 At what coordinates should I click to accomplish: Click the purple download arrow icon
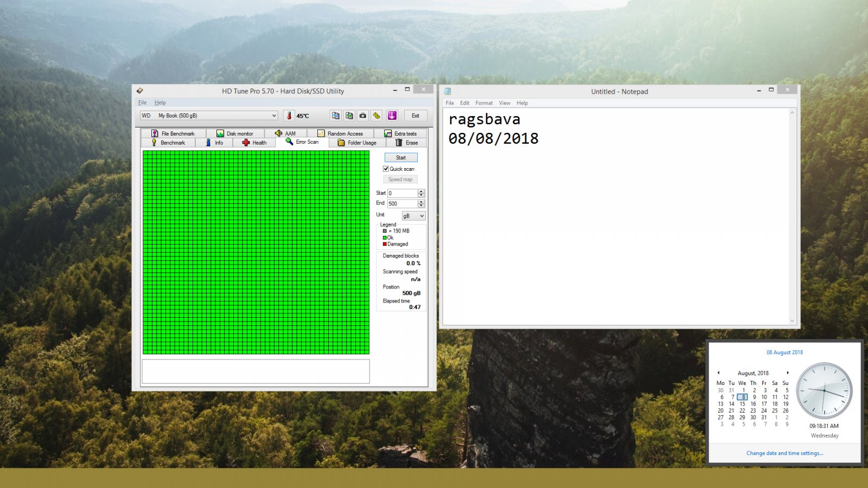coord(392,115)
